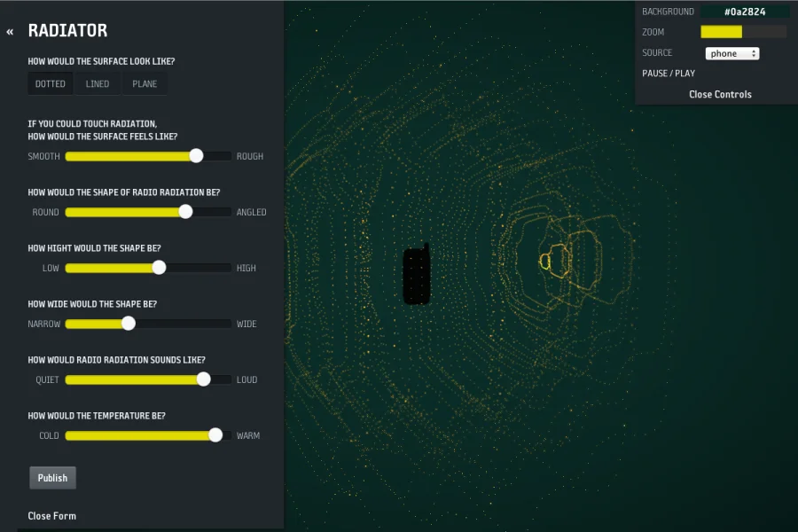The width and height of the screenshot is (798, 532).
Task: Click the black phone icon in visualization
Action: (417, 276)
